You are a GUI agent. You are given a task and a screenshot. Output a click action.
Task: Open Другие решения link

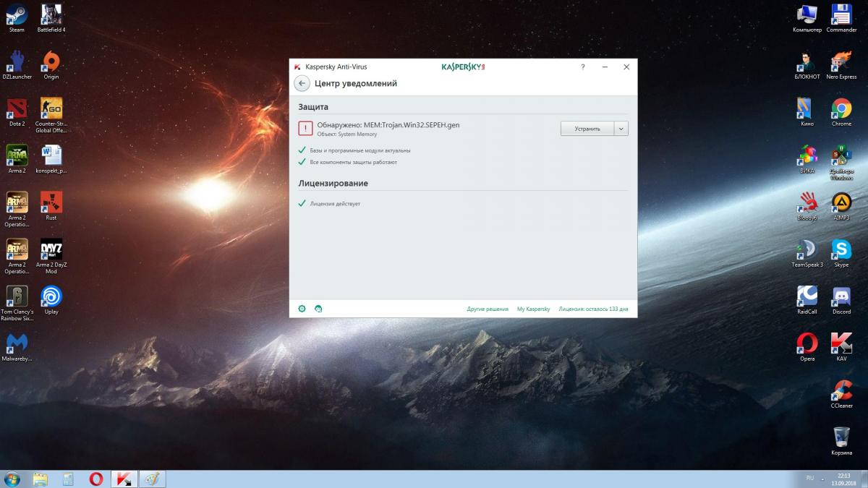[x=488, y=309]
